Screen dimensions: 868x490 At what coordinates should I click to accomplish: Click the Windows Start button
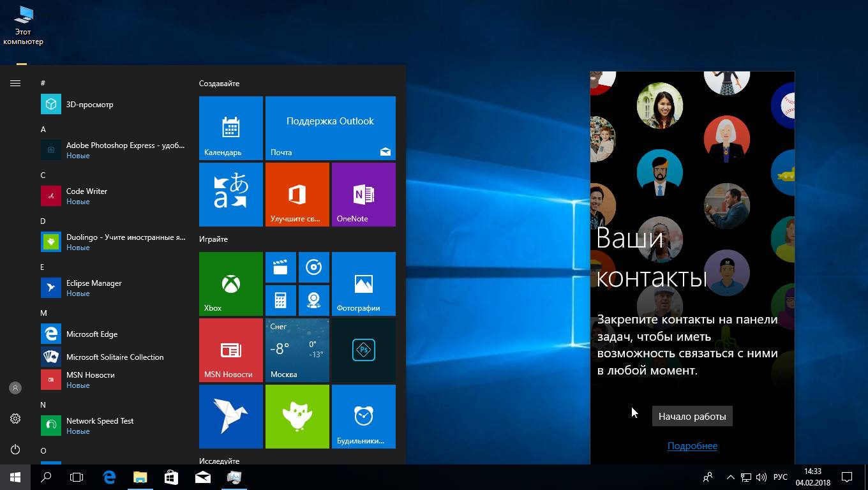pos(15,477)
